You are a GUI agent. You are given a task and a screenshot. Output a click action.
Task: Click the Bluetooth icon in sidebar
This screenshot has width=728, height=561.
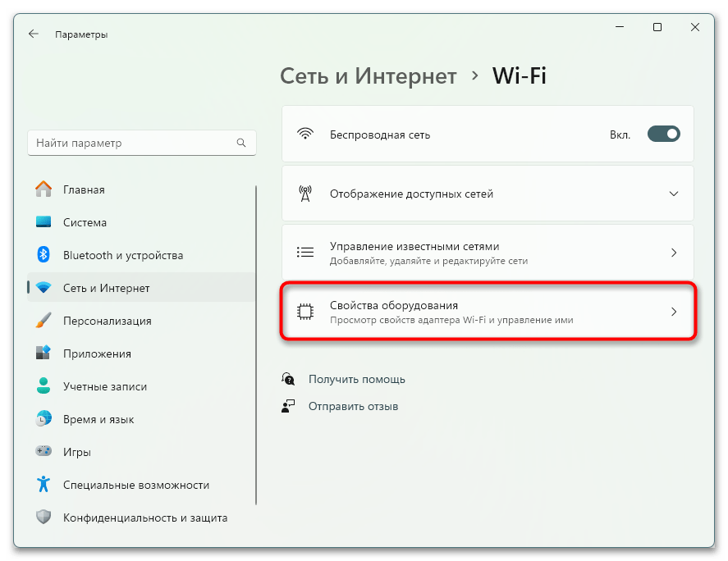click(43, 254)
